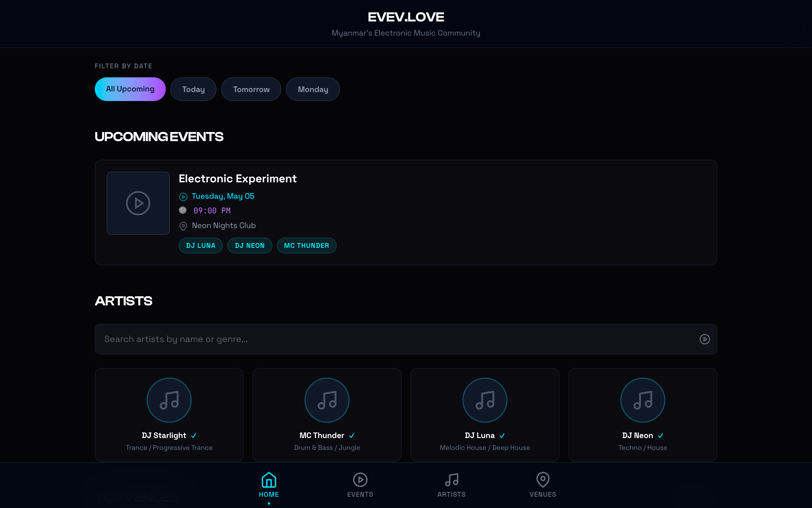Select the DJ LUNA artist tag
Image resolution: width=812 pixels, height=508 pixels.
click(x=201, y=246)
